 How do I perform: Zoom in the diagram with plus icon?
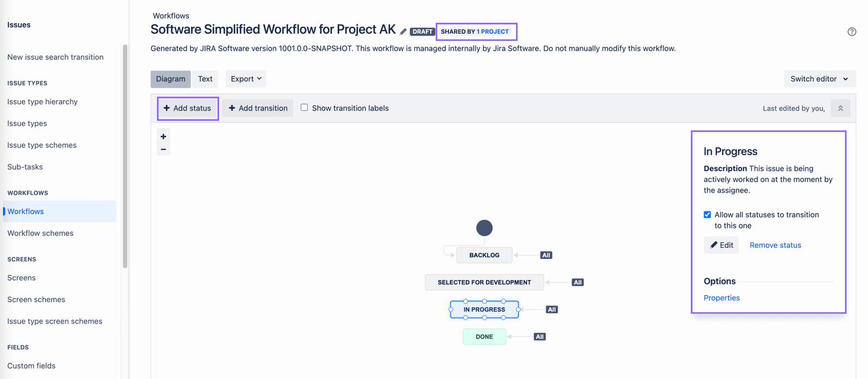(163, 136)
